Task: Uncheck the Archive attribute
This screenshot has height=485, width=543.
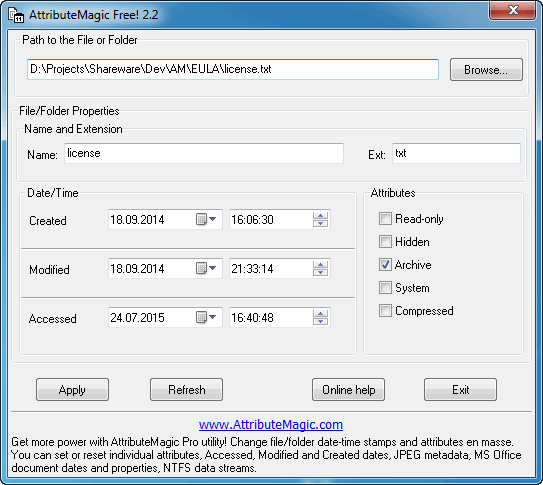Action: [385, 265]
